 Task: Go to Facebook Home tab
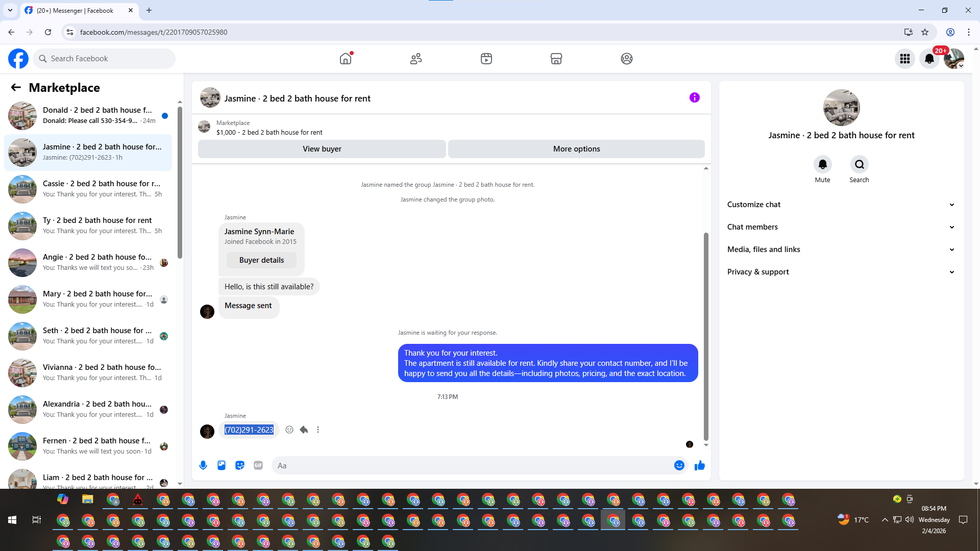pyautogui.click(x=346, y=59)
